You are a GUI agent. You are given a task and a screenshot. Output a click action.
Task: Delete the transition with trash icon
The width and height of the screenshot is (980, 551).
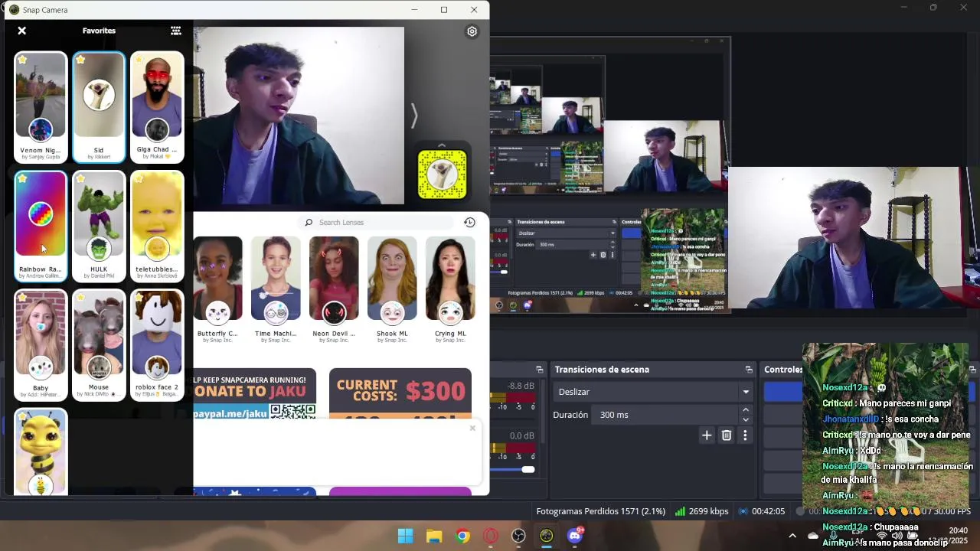click(727, 435)
